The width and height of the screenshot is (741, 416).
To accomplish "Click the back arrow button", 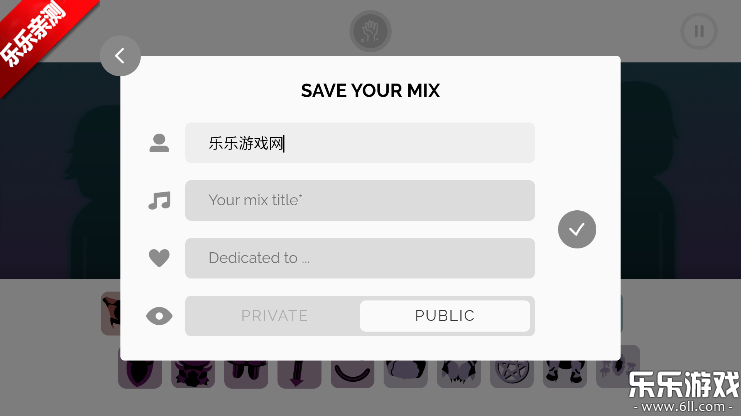I will [x=120, y=56].
